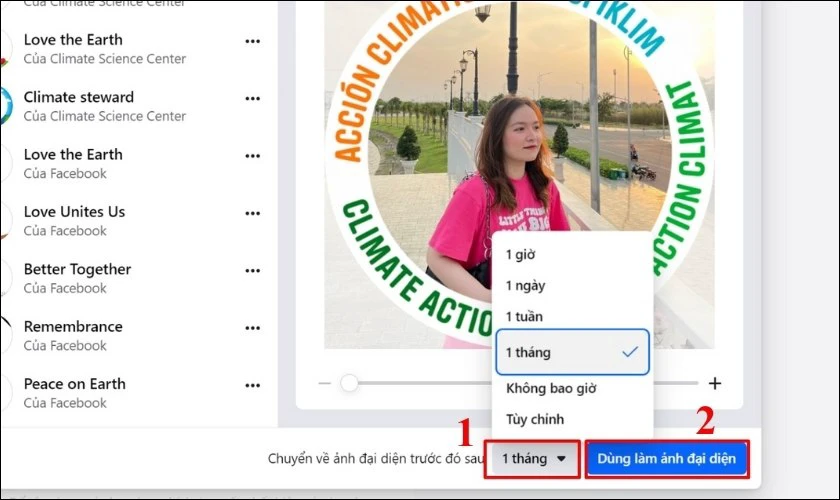Choose Không bao giờ option
This screenshot has height=500, width=840.
point(572,389)
